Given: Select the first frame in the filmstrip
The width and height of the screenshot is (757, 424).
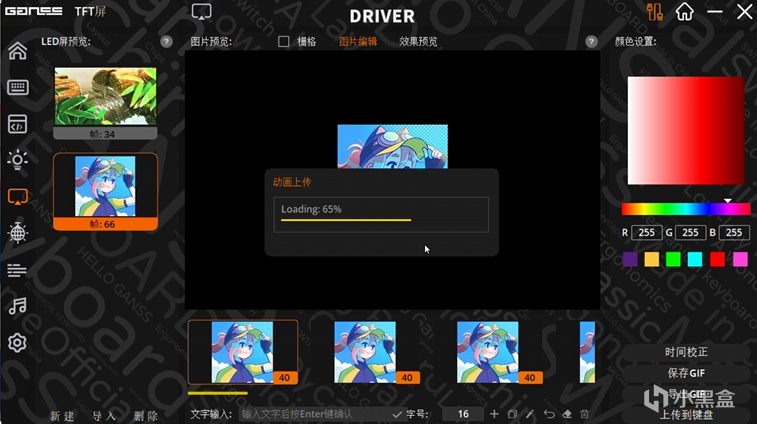Looking at the screenshot, I should [243, 352].
